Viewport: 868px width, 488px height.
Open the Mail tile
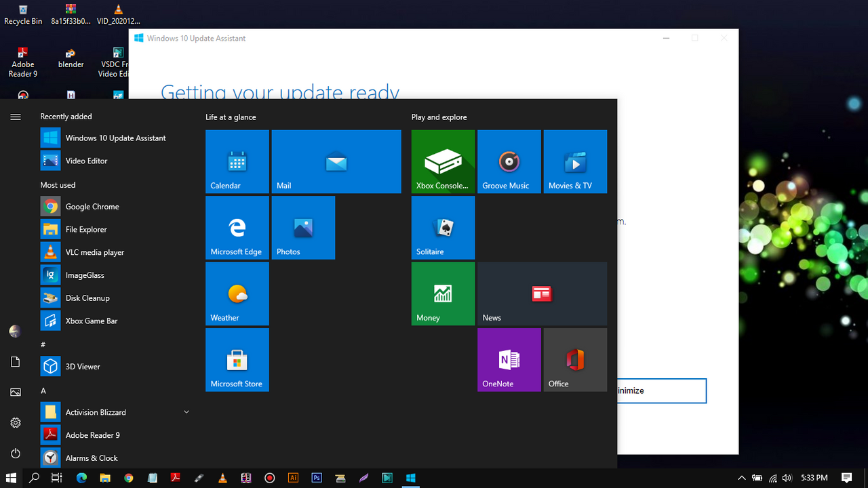tap(336, 162)
